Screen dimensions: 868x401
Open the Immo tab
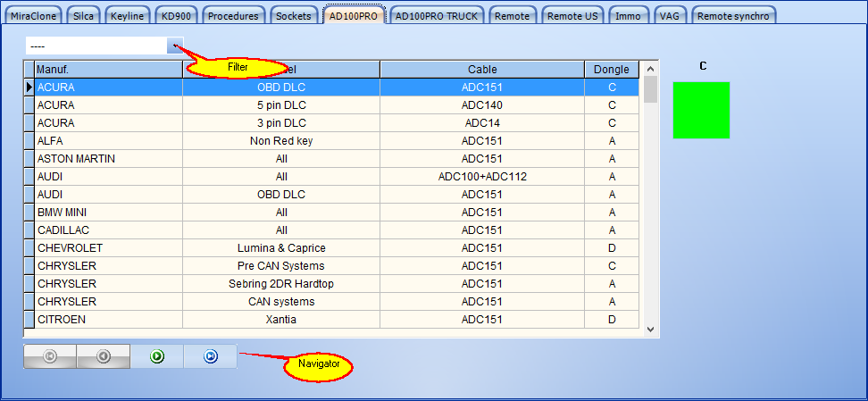pyautogui.click(x=629, y=16)
